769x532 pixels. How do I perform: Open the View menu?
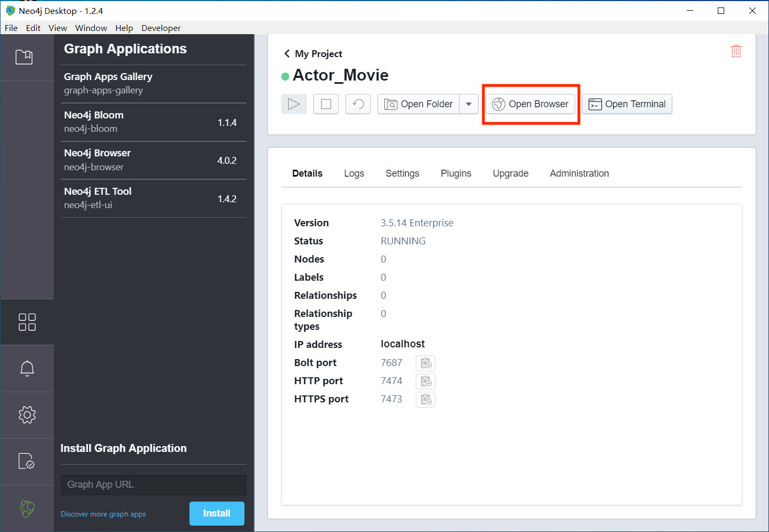click(58, 28)
